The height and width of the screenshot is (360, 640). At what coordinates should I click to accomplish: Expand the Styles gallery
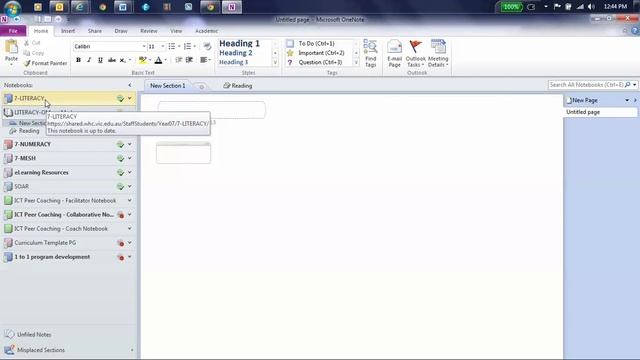point(275,62)
